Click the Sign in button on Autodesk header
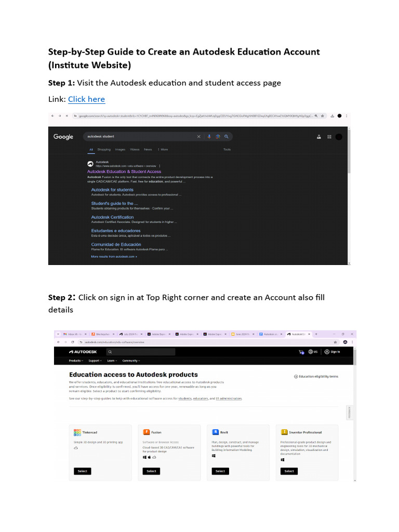This screenshot has height=532, width=399. point(332,352)
